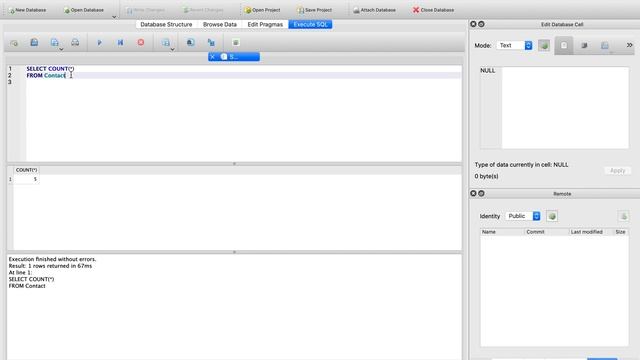Click the save results view icon
Viewport: 640px width, 360px height.
[166, 42]
